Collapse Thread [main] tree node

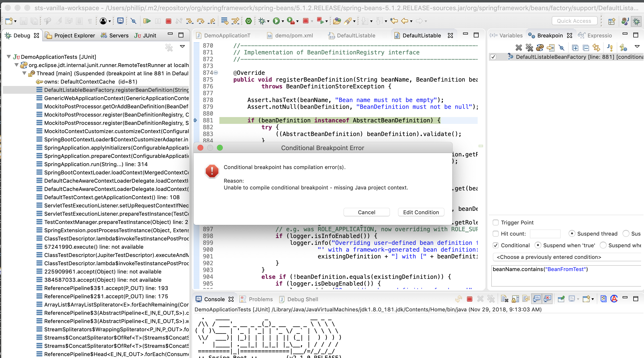(24, 73)
